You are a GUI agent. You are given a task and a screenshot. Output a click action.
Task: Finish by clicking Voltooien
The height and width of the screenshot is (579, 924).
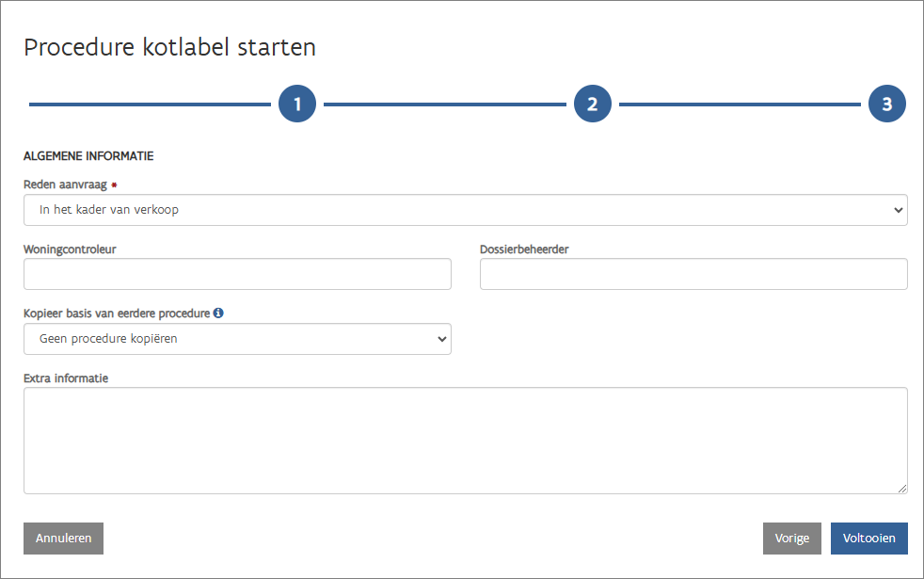(x=868, y=539)
